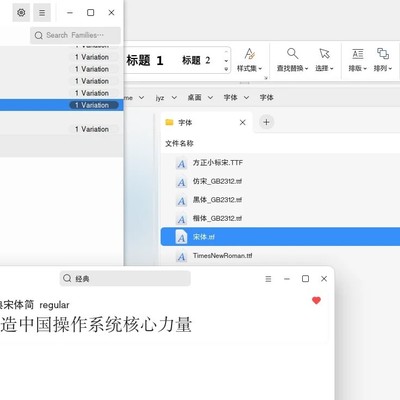This screenshot has height=400, width=400.
Task: Select file 楷体_GB2312.ttf
Action: click(280, 219)
